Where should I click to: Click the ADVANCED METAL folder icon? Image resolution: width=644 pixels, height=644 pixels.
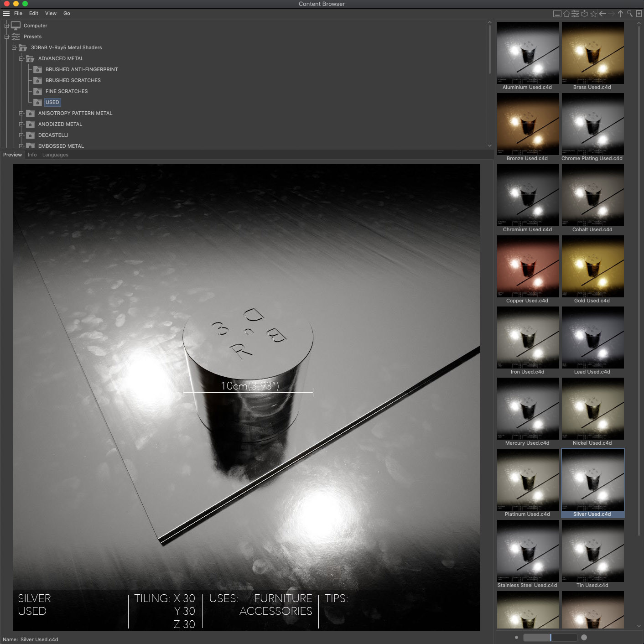tap(30, 58)
